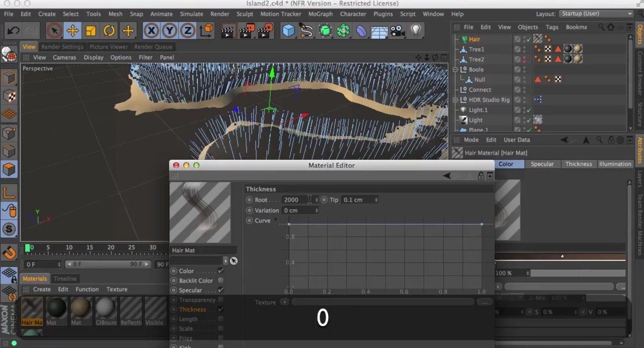Add a Cube primitive object
Image resolution: width=644 pixels, height=348 pixels.
click(289, 31)
